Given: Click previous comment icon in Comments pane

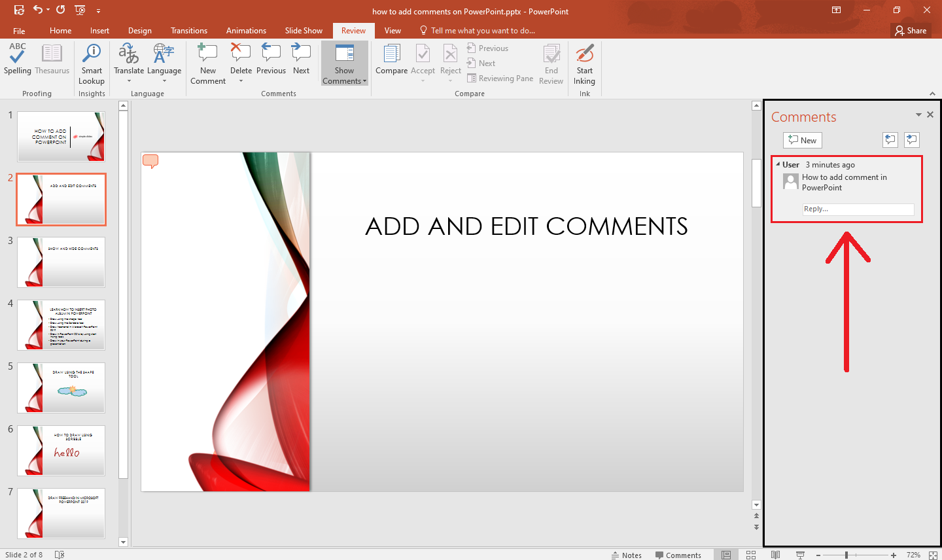Looking at the screenshot, I should click(890, 139).
